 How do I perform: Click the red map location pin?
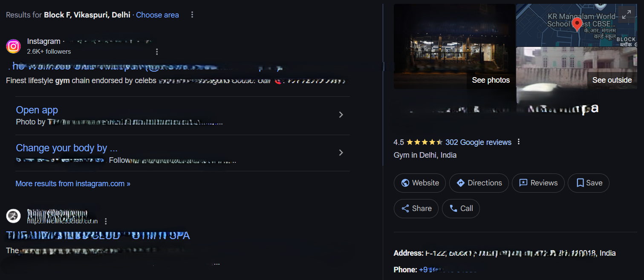pyautogui.click(x=577, y=24)
